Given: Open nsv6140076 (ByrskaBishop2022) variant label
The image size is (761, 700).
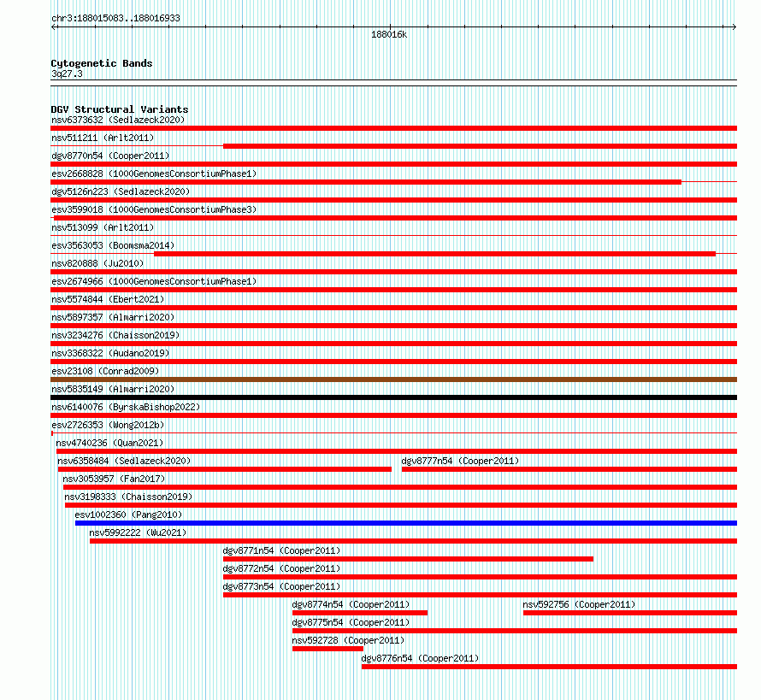Looking at the screenshot, I should (x=126, y=407).
